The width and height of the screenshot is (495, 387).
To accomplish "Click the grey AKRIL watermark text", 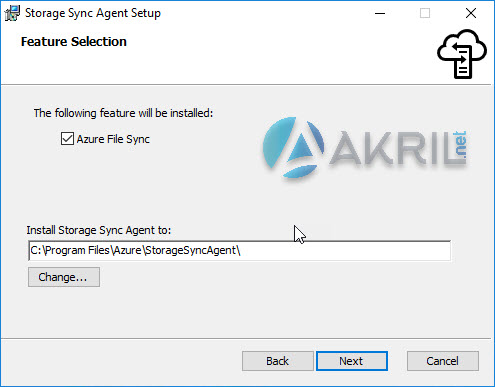I will point(393,148).
